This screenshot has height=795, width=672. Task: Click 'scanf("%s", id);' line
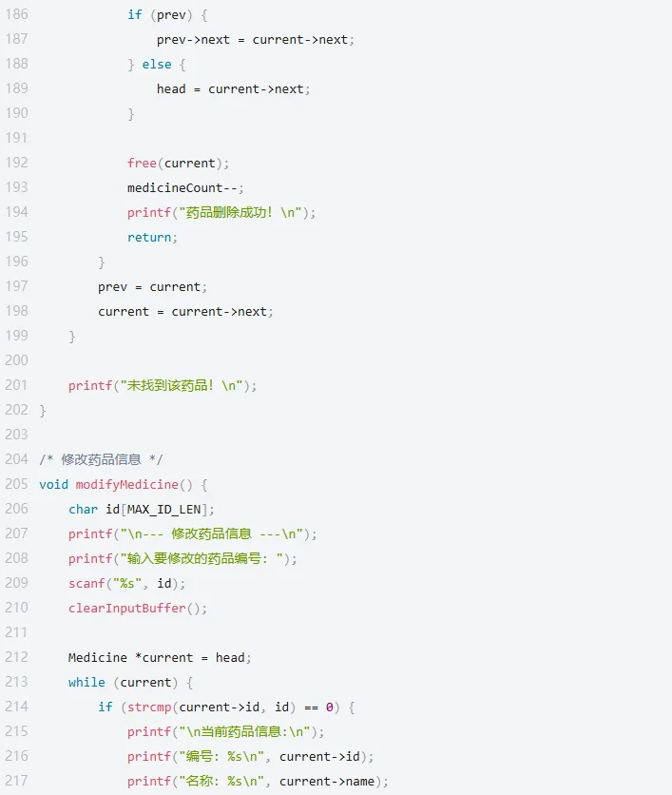tap(126, 584)
